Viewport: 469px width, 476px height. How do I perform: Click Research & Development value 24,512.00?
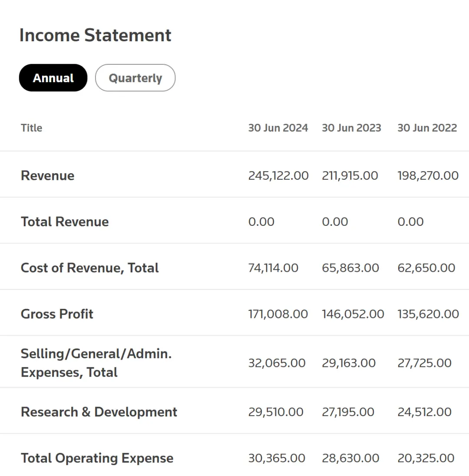424,412
